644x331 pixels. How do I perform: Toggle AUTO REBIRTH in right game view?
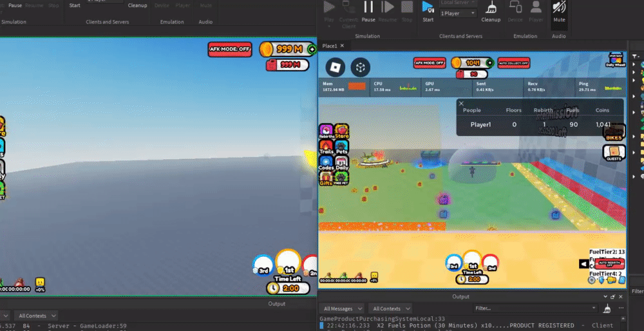[x=609, y=263]
